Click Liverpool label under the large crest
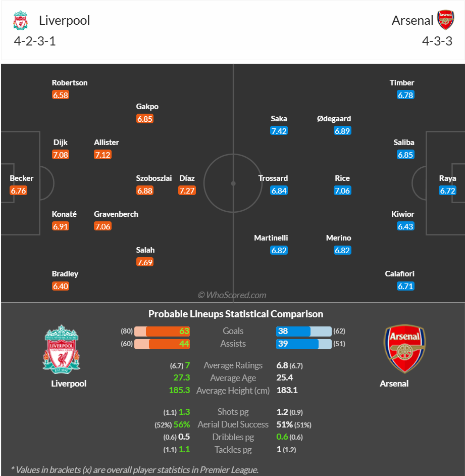Viewport: 465px width, 476px height. (x=69, y=384)
